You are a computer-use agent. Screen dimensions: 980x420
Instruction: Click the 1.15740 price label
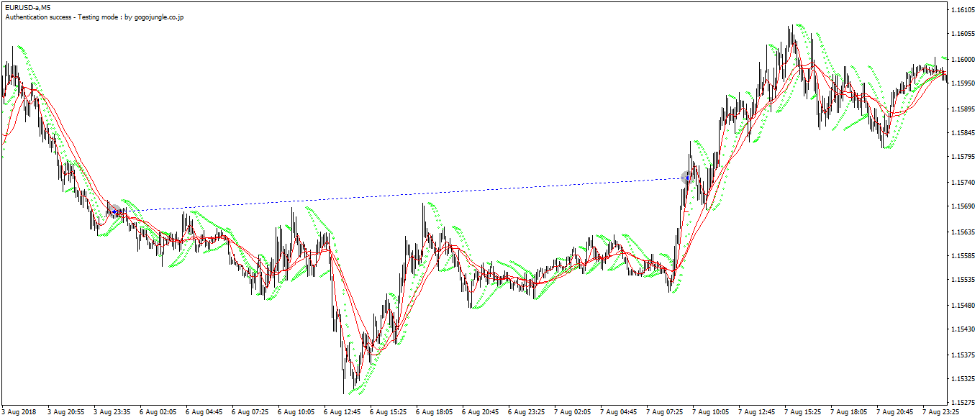(963, 183)
